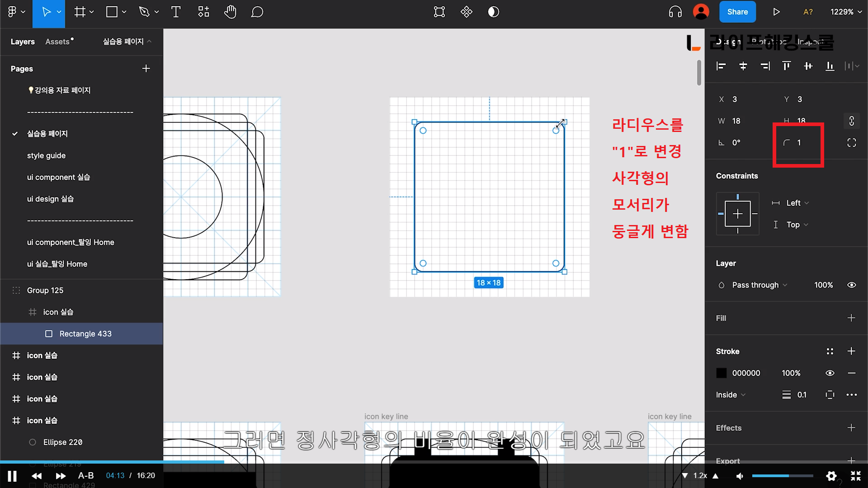Add a new Fill with plus
Screen dimensions: 868x488
click(x=851, y=318)
